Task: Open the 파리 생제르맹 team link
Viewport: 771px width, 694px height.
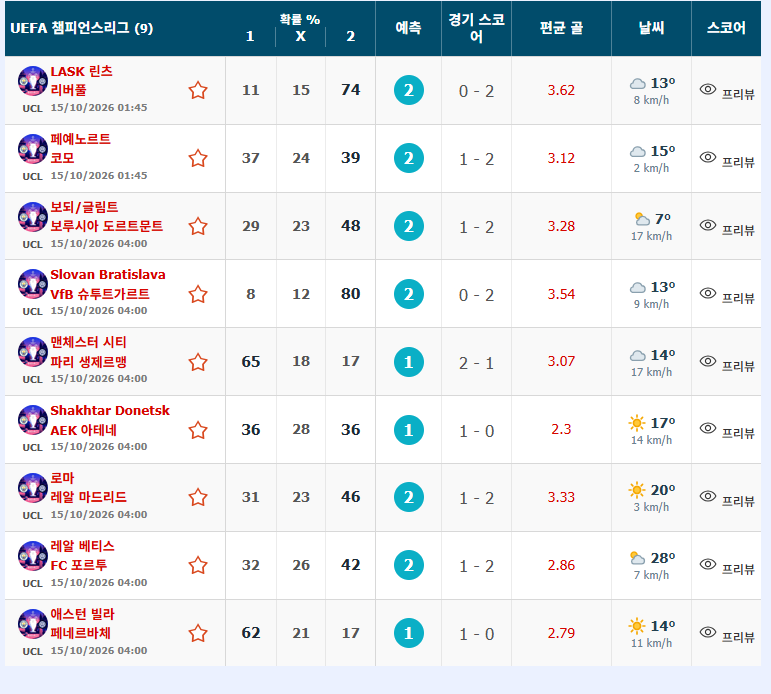Action: pos(89,362)
